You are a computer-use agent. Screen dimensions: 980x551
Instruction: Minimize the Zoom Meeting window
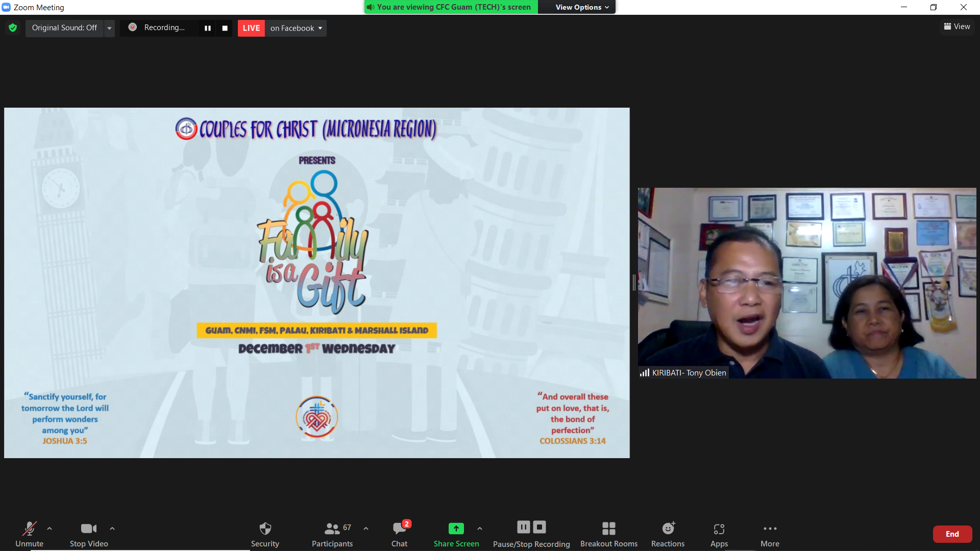point(904,7)
